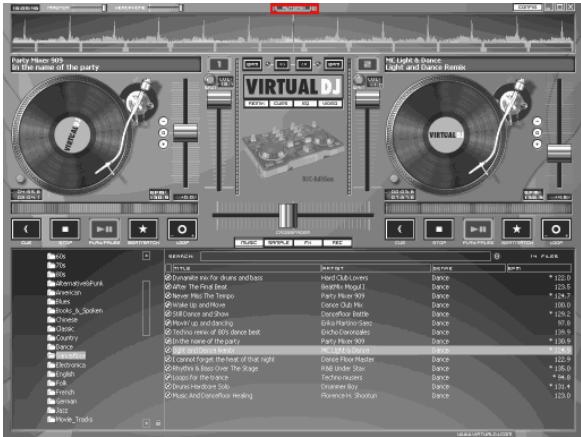Click the right deck Cue button

click(400, 229)
